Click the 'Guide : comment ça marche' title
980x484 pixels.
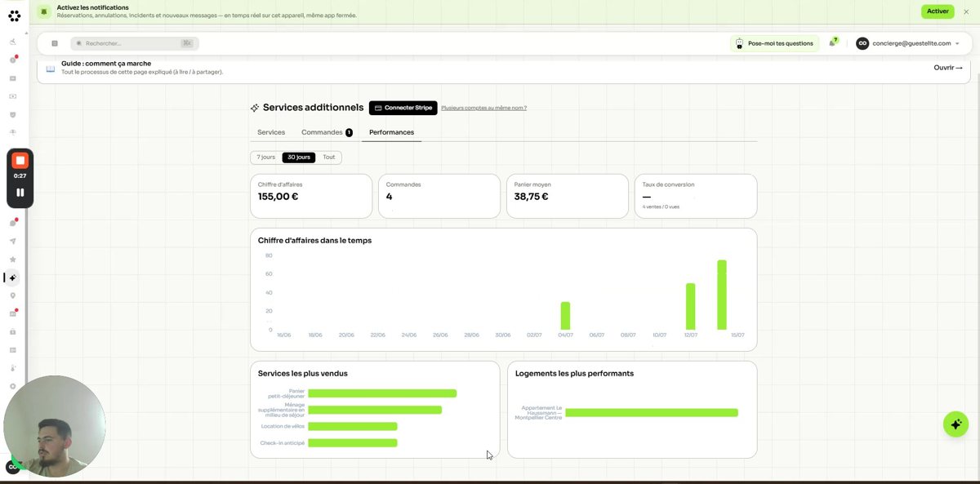pyautogui.click(x=106, y=64)
